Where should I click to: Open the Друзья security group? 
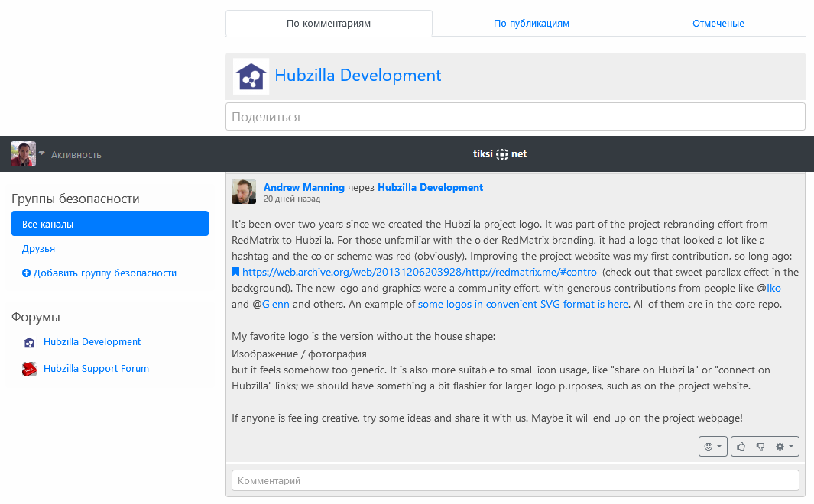click(38, 249)
